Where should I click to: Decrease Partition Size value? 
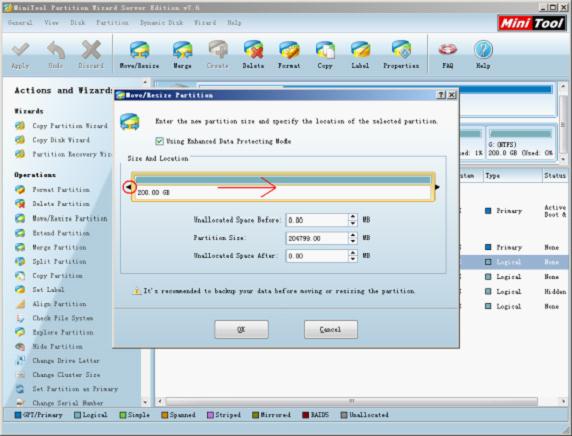pyautogui.click(x=352, y=241)
